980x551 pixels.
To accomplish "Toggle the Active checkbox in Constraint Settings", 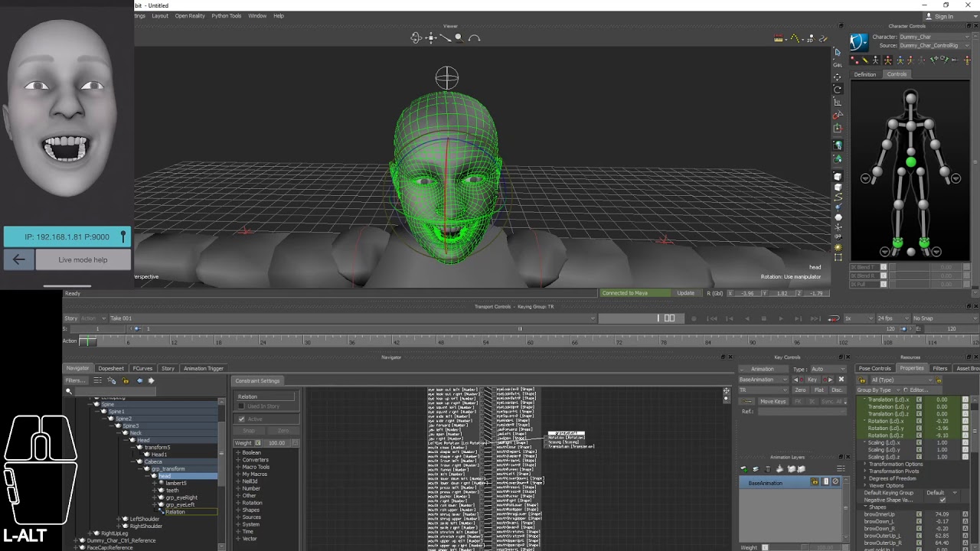I will (x=241, y=419).
